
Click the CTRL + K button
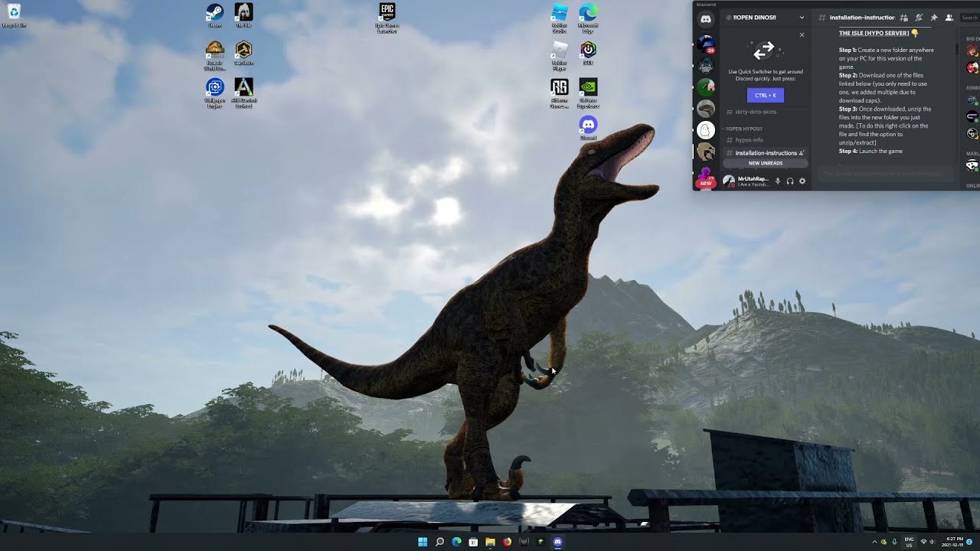[x=765, y=95]
